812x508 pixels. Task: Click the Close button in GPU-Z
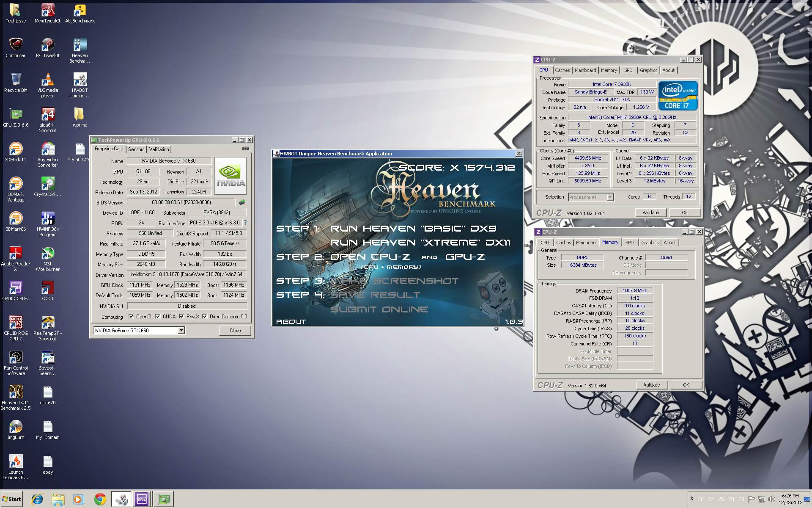[x=235, y=331]
